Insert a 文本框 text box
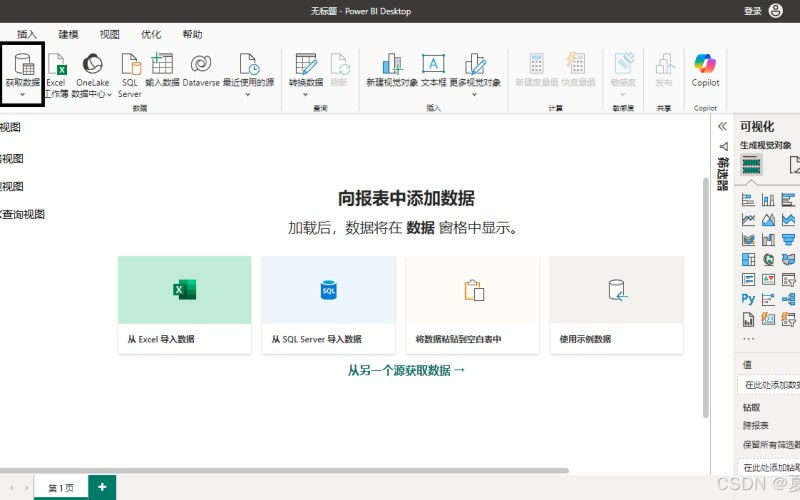 pos(433,70)
